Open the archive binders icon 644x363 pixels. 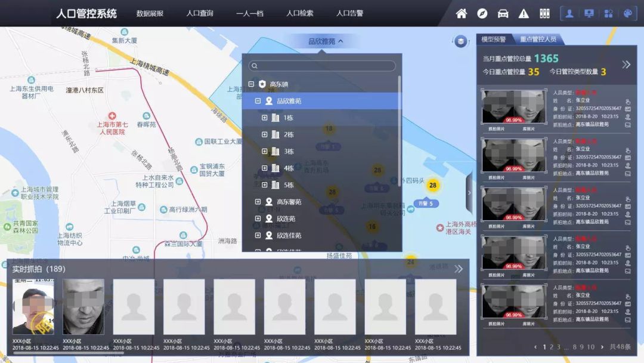[x=544, y=14]
